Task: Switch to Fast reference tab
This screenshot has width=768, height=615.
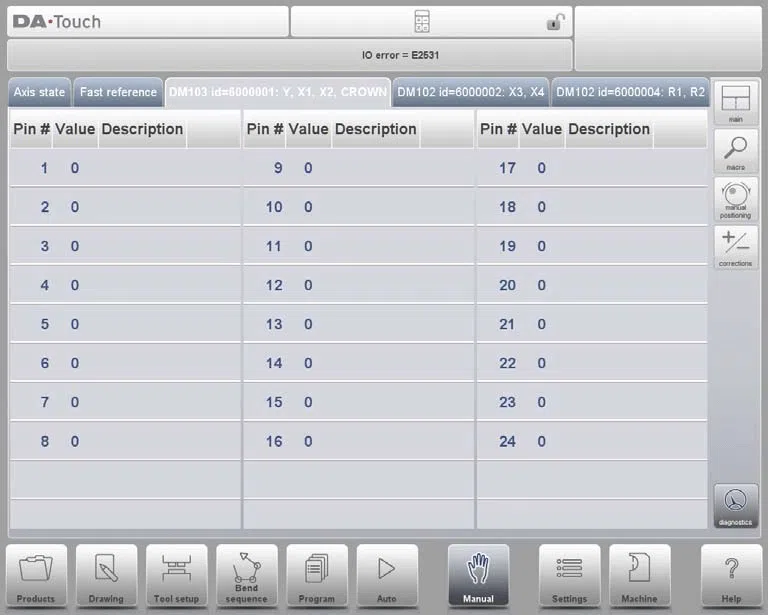Action: 118,92
